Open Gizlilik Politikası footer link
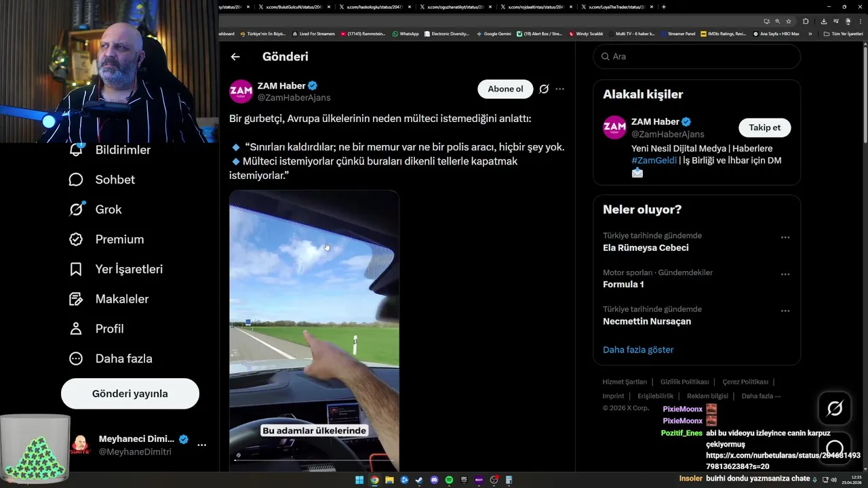868x488 pixels. 684,382
